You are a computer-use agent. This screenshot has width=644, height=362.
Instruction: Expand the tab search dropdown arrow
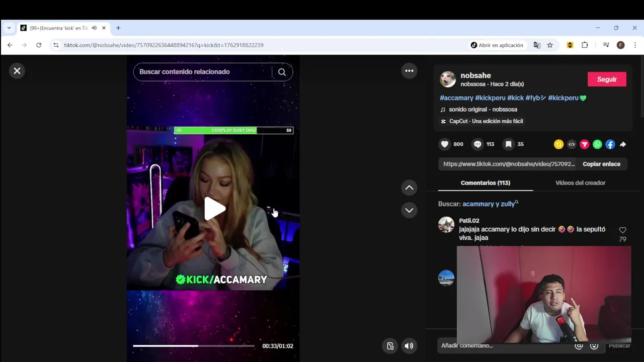tap(9, 28)
